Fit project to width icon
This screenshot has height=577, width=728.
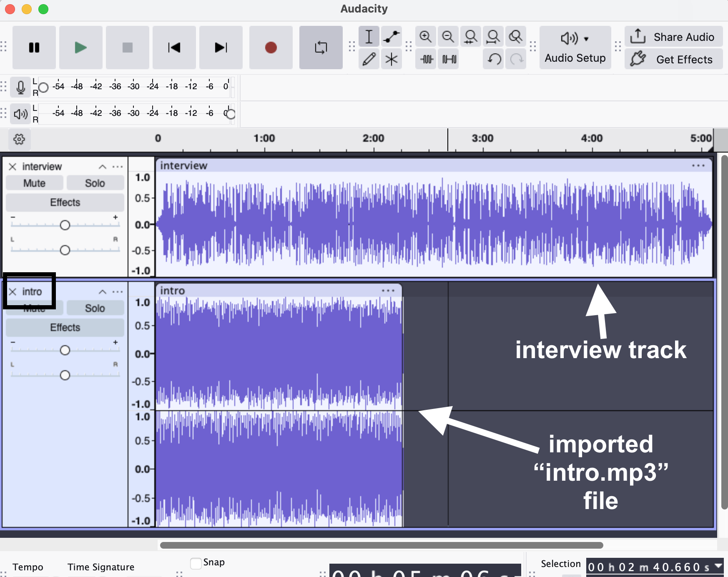click(493, 37)
